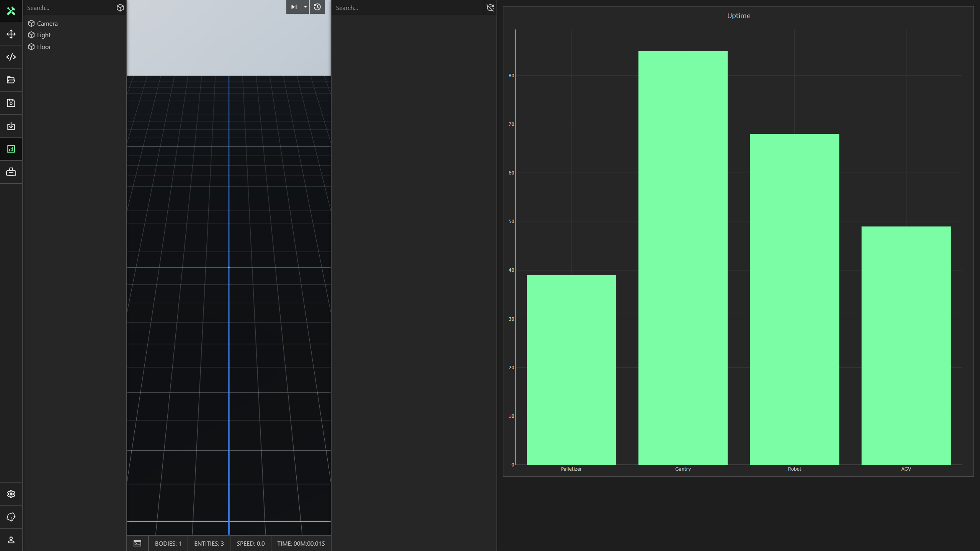Select the move/transform arrows tool
980x551 pixels.
coord(11,34)
